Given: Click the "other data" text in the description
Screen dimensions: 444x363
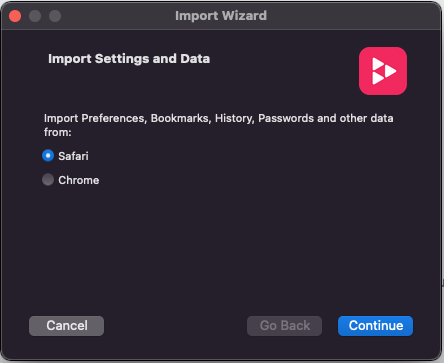Looking at the screenshot, I should 366,118.
